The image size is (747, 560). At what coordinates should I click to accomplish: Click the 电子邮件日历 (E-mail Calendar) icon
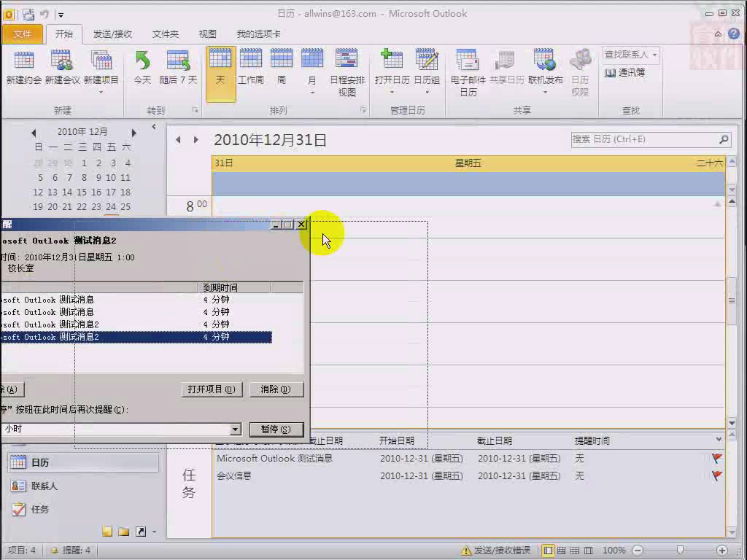468,73
